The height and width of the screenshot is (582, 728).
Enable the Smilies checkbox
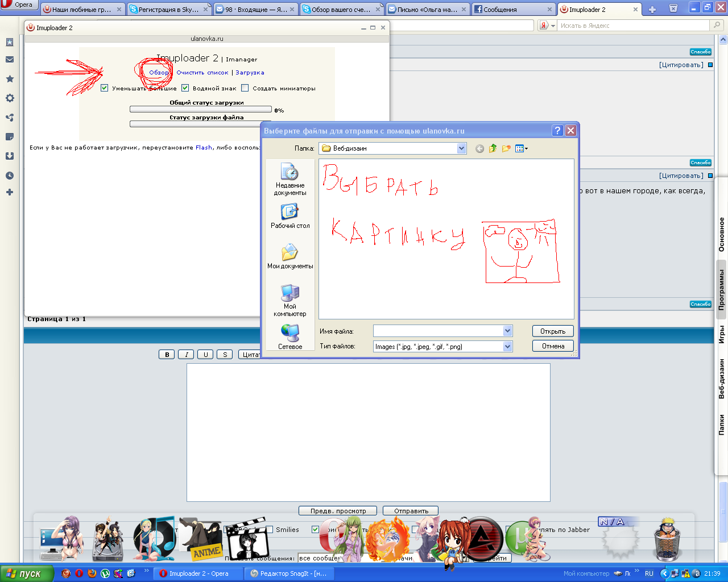pyautogui.click(x=270, y=530)
